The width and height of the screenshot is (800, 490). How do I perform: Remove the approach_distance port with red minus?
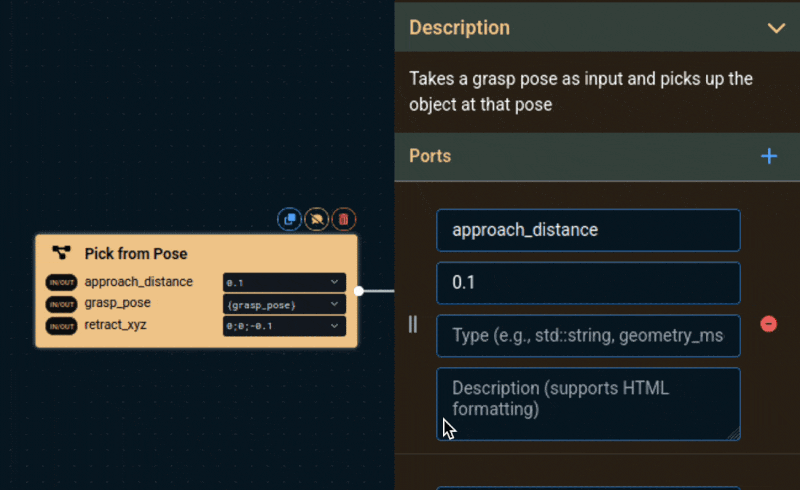[768, 324]
